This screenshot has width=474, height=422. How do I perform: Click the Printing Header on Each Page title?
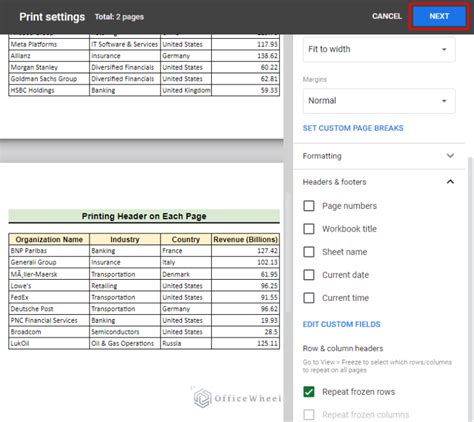point(144,216)
